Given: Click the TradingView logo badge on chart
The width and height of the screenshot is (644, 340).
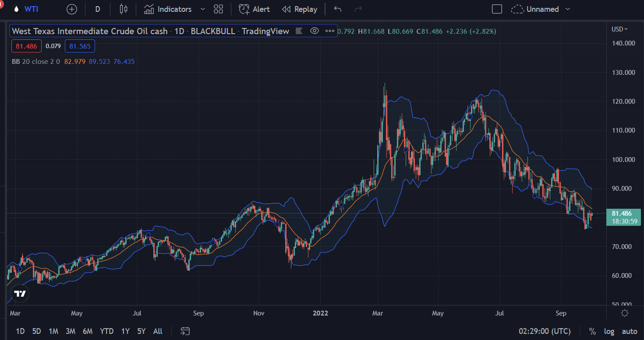Looking at the screenshot, I should [20, 294].
